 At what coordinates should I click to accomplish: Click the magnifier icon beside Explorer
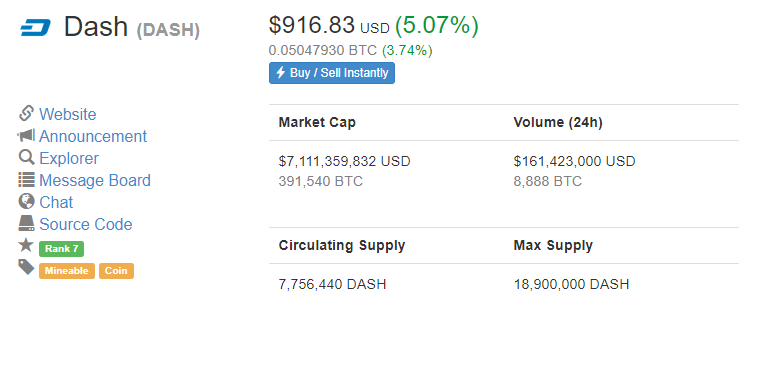coord(26,157)
